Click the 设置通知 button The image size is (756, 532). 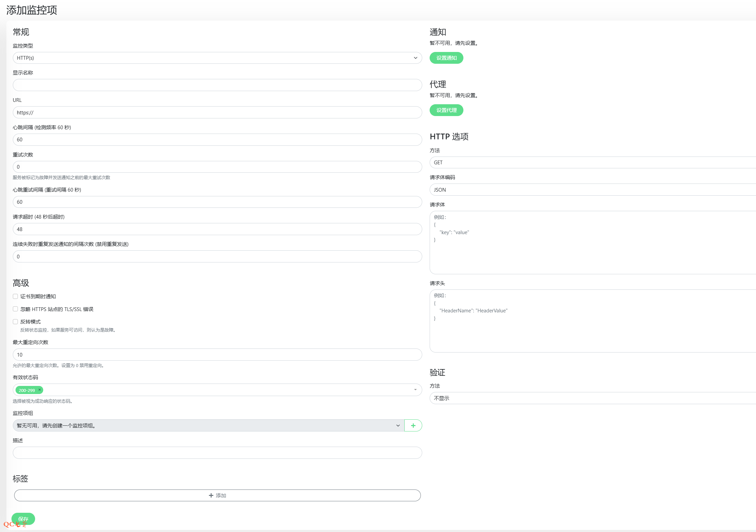pyautogui.click(x=446, y=58)
